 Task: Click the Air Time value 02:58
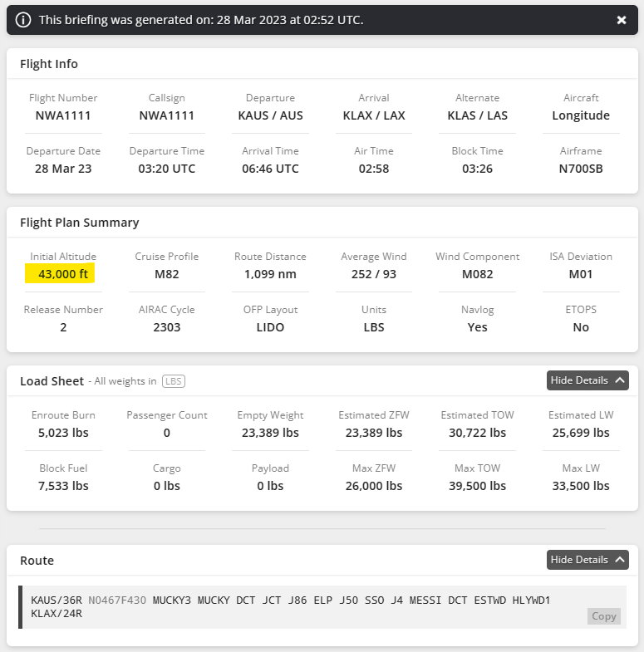tap(374, 169)
